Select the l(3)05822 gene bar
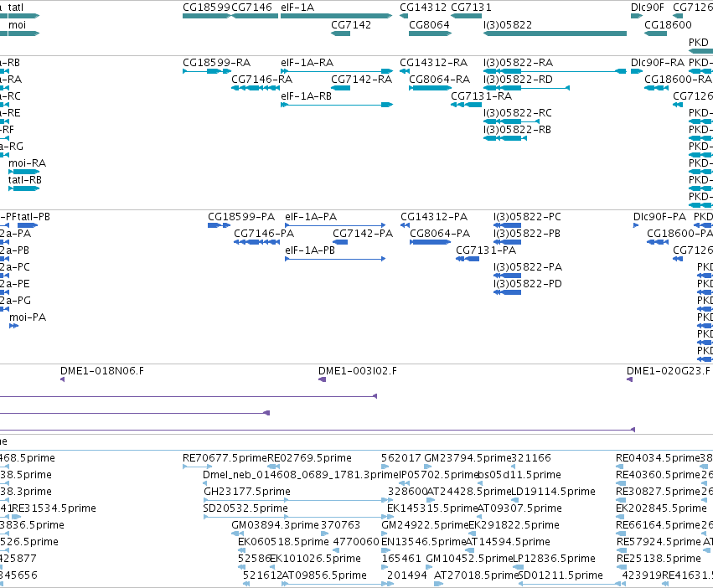 pyautogui.click(x=555, y=34)
